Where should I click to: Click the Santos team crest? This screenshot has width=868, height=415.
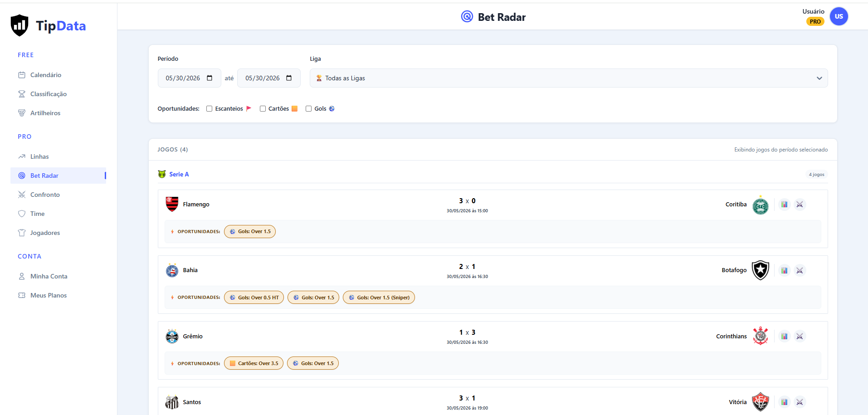(x=172, y=402)
